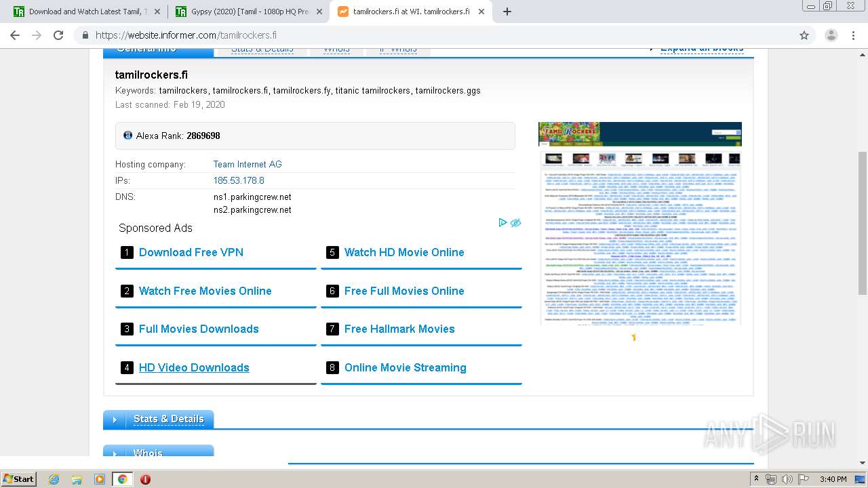This screenshot has height=488, width=868.
Task: Launch Internet Explorer from the taskbar
Action: coord(54,479)
